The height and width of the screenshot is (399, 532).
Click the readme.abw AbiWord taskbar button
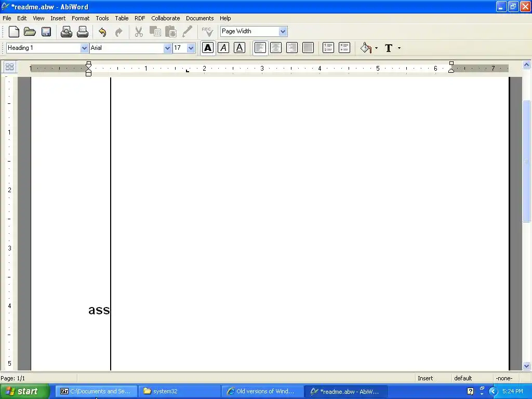pyautogui.click(x=345, y=392)
